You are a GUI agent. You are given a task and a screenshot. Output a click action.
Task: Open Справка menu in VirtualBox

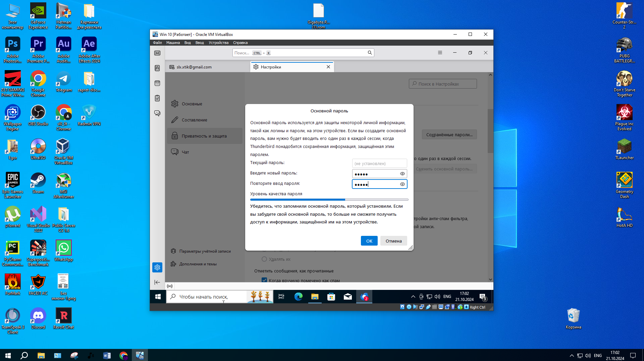(240, 43)
